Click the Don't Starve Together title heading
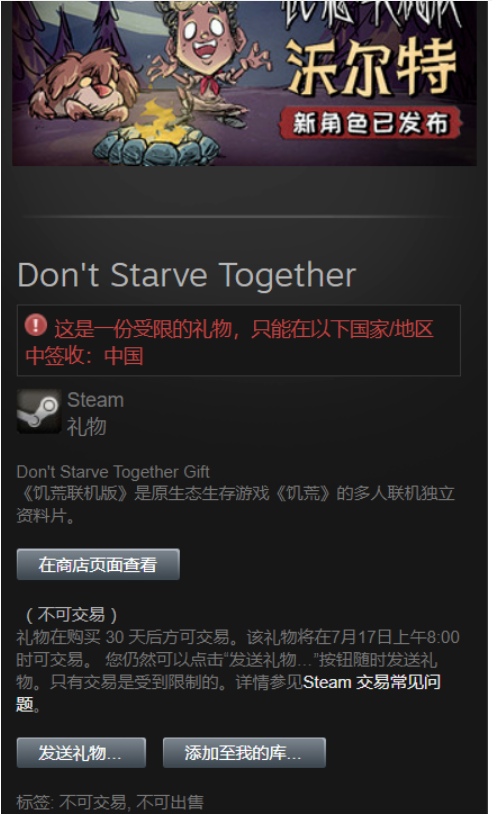This screenshot has width=492, height=818. [x=187, y=275]
